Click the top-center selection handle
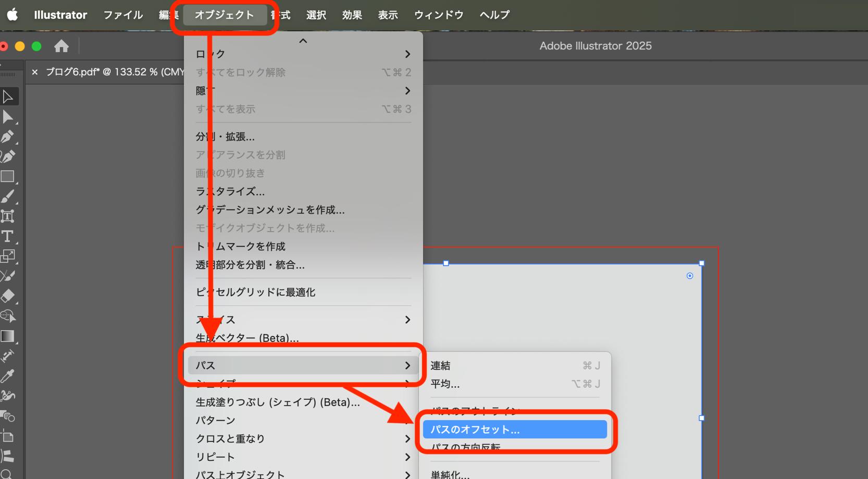 pos(446,263)
